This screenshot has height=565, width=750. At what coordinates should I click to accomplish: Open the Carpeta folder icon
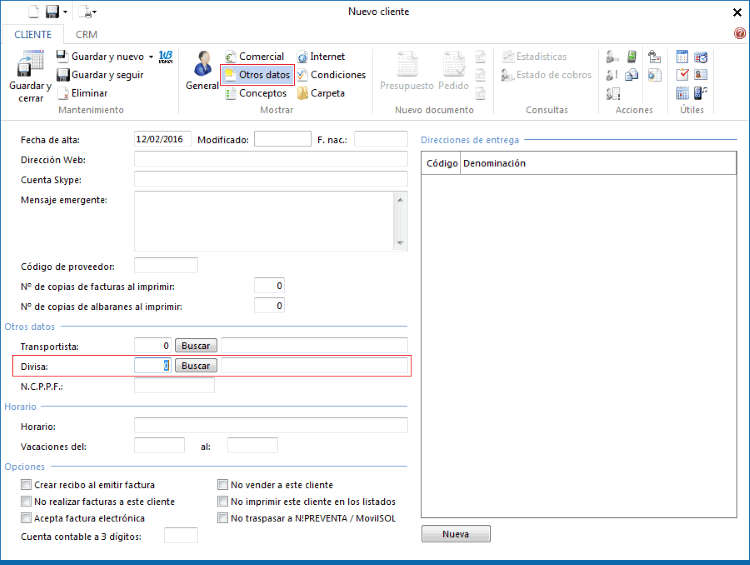pos(302,93)
